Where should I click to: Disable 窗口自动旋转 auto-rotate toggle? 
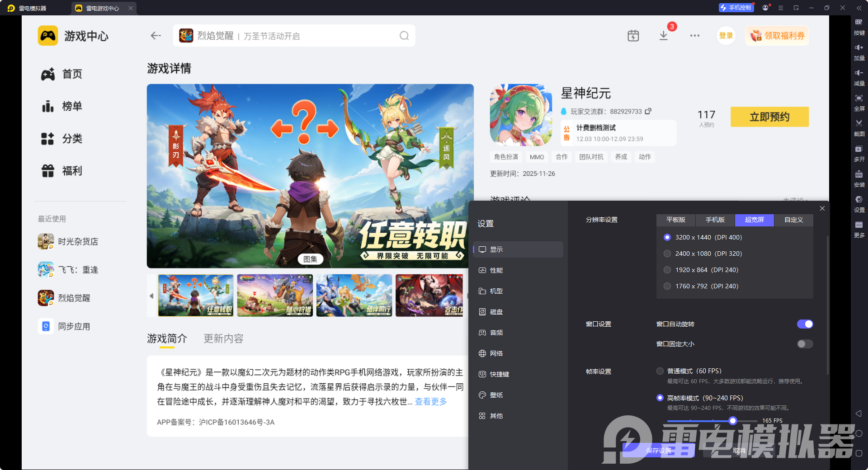coord(805,324)
